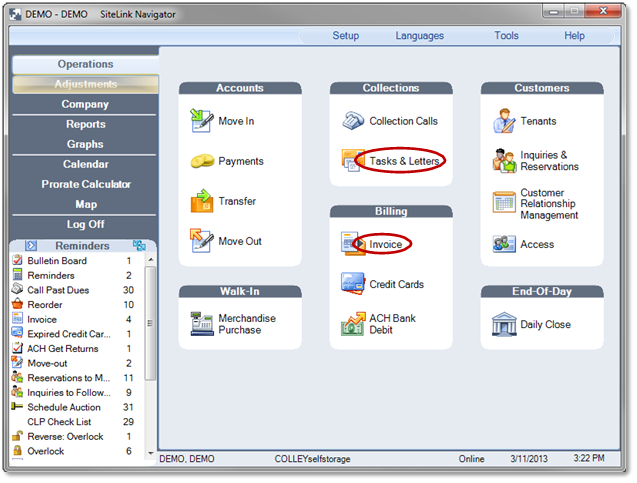Click the Bulletin Board reminder icon
This screenshot has height=483, width=637.
click(x=17, y=260)
